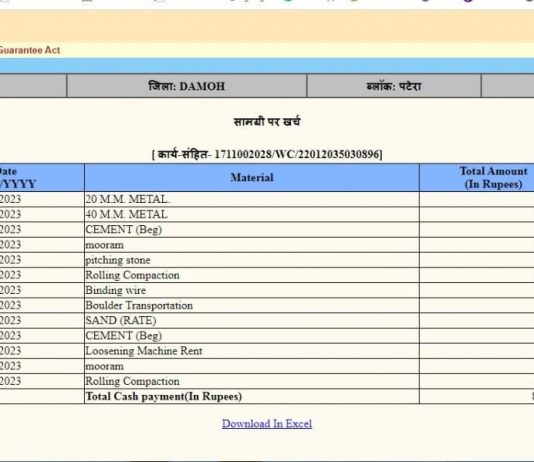
Task: Click the Guarantee Act banner text
Action: pos(30,50)
